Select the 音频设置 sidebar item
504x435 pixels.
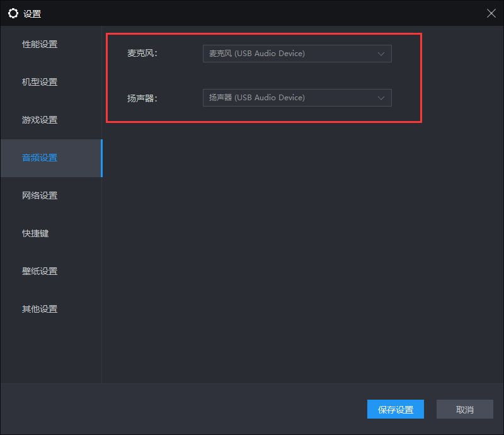click(x=40, y=158)
